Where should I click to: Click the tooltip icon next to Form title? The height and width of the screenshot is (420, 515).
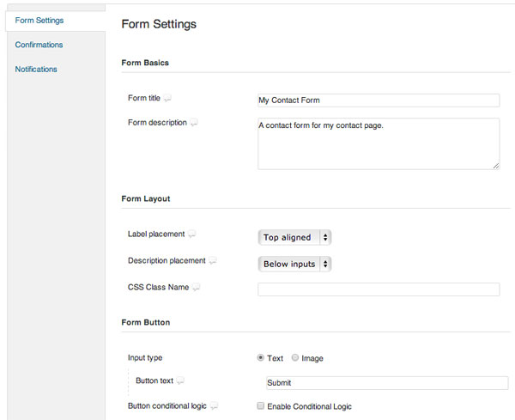click(x=167, y=98)
